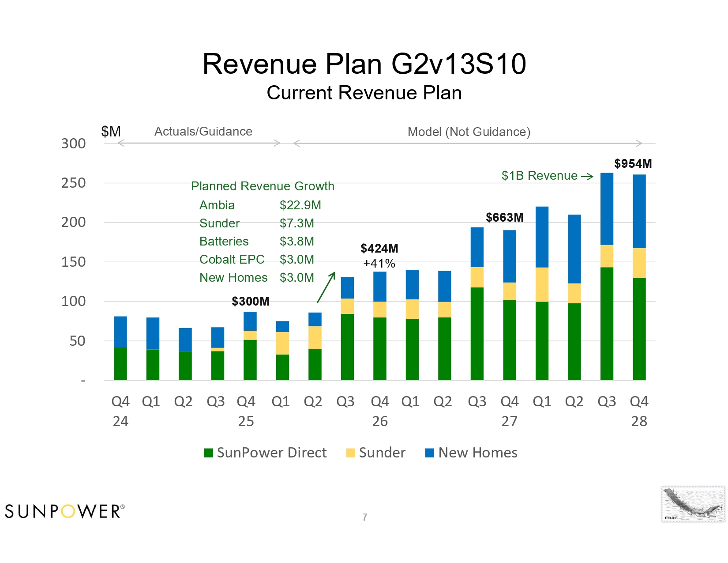Click the Planned Revenue Growth heading

point(263,186)
